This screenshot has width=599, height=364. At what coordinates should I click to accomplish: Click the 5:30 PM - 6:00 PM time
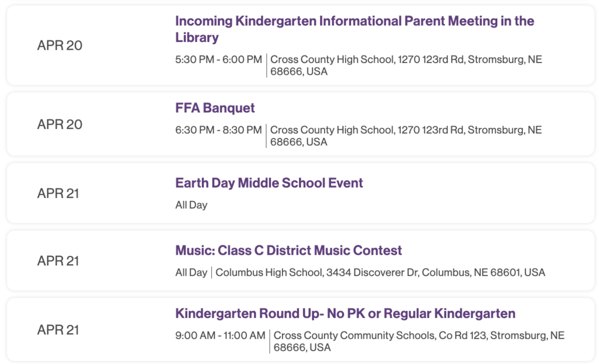[218, 60]
